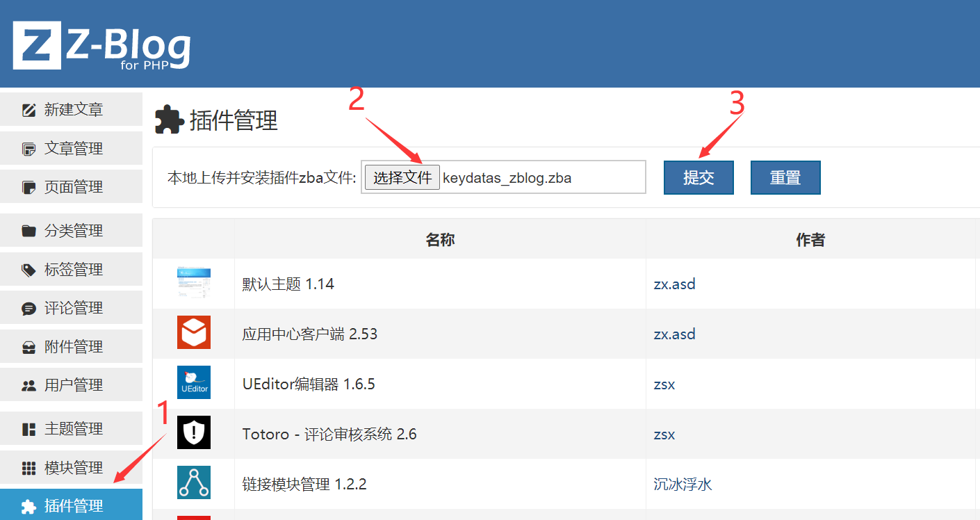This screenshot has height=520, width=980.
Task: Click the 文章管理 sidebar icon
Action: pyautogui.click(x=28, y=149)
